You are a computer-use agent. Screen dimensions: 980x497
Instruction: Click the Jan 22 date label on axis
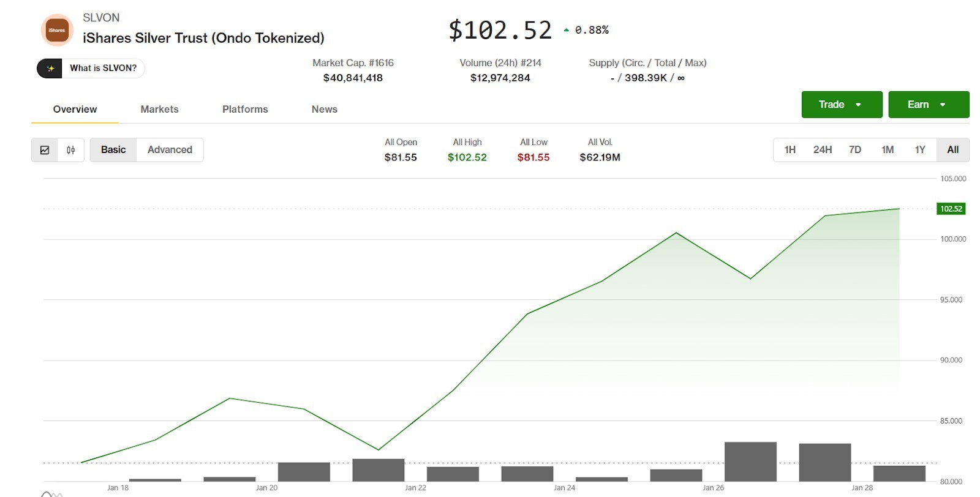[x=415, y=488]
